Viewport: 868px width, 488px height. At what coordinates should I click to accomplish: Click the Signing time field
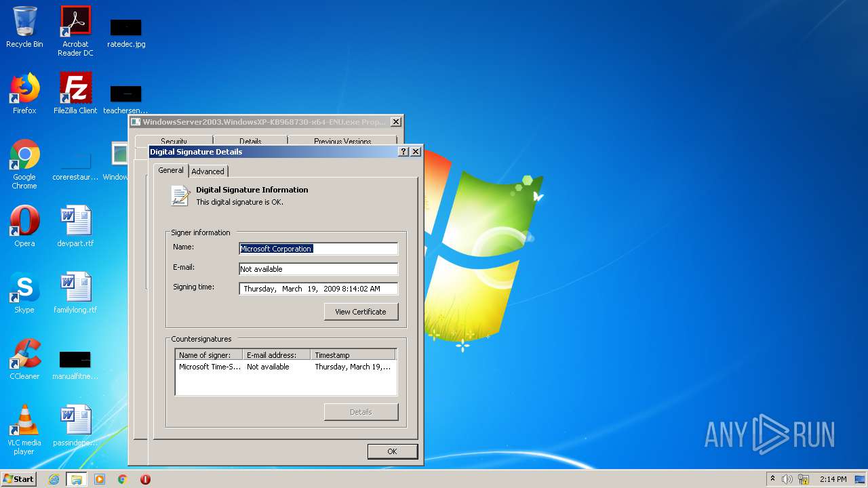318,289
